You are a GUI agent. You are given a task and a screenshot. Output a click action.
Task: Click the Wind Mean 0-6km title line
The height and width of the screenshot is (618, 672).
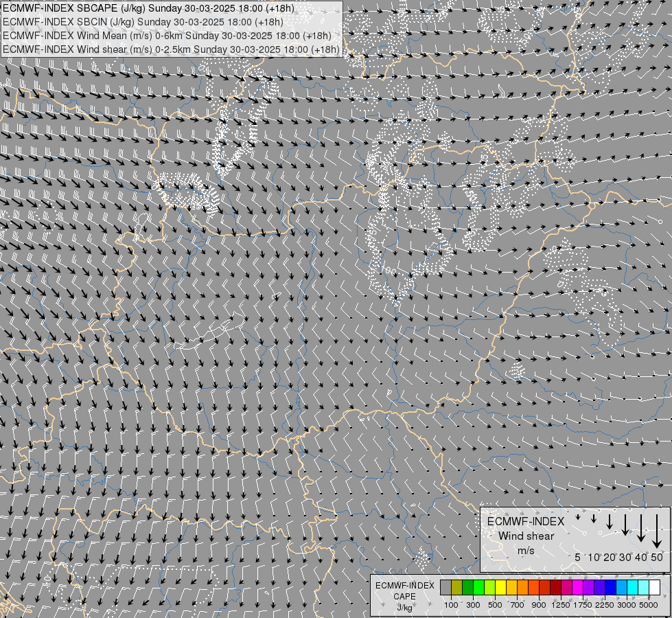167,36
